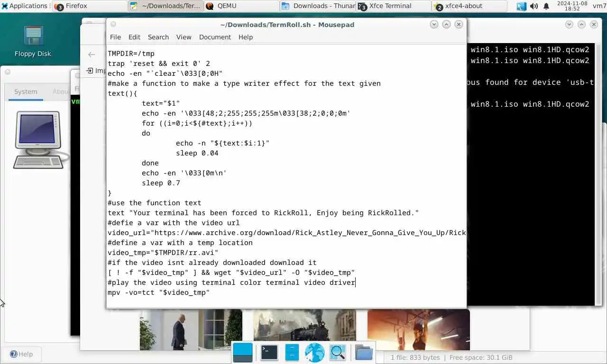Click the 'echo -n "${text:$i:1}"' line
The width and height of the screenshot is (607, 364).
click(223, 143)
